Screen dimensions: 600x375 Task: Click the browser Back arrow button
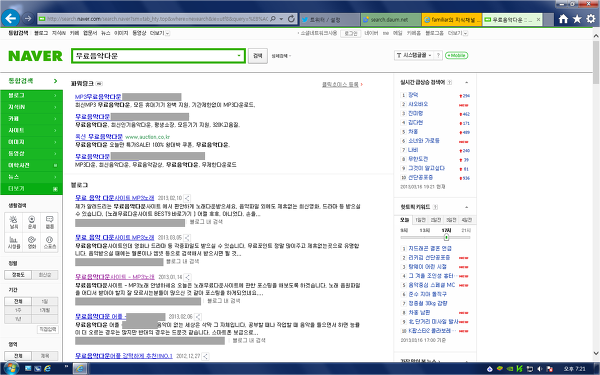[11, 18]
